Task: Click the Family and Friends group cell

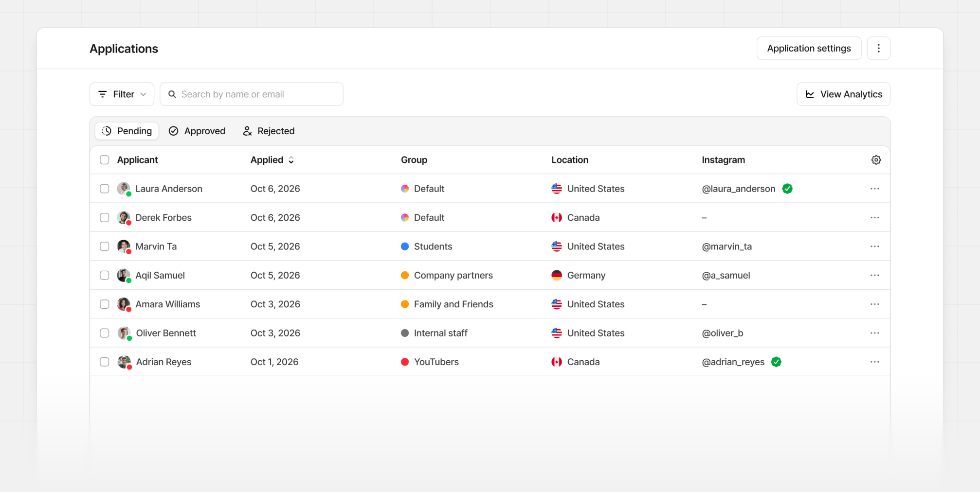Action: (x=447, y=304)
